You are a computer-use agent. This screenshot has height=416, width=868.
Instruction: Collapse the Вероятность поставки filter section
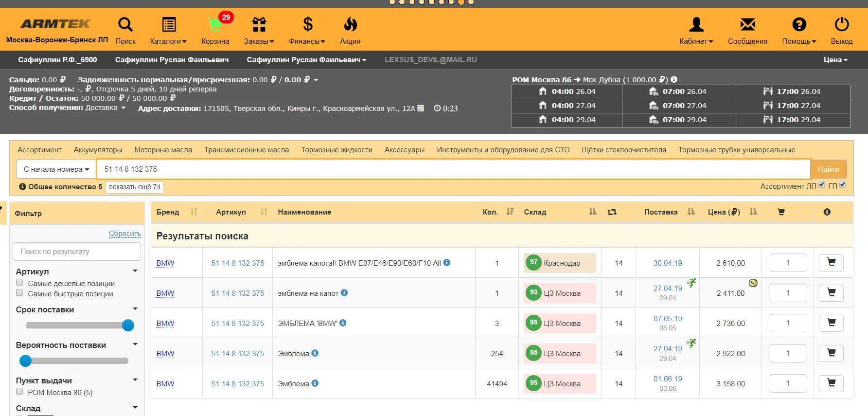135,344
